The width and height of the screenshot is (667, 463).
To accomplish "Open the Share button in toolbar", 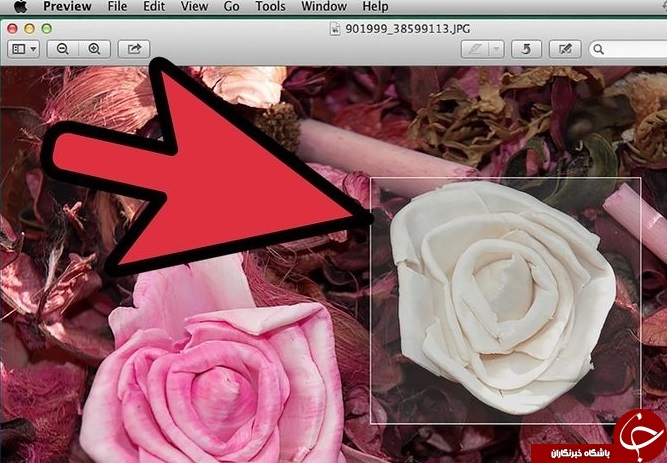I will (x=134, y=49).
